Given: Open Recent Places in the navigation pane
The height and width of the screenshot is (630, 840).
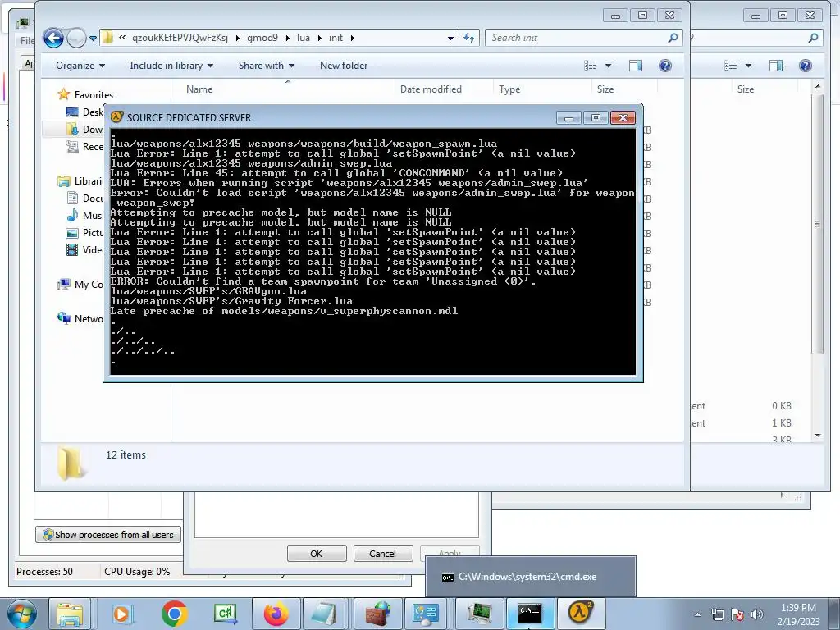Looking at the screenshot, I should tap(84, 146).
